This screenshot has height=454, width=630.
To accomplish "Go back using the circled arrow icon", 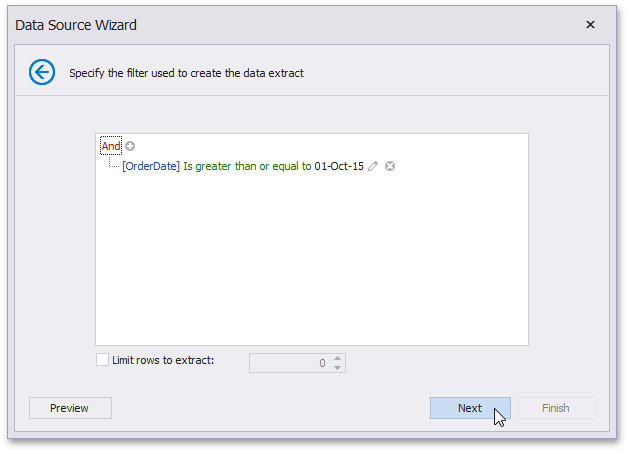I will [42, 72].
